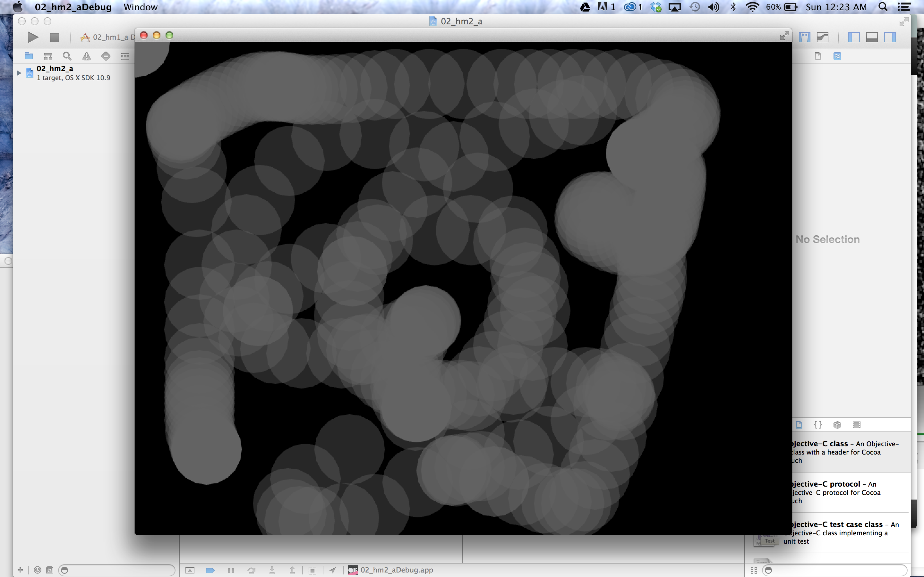Viewport: 924px width, 577px height.
Task: Open the Symbol navigator hierarchy icon
Action: coord(48,56)
